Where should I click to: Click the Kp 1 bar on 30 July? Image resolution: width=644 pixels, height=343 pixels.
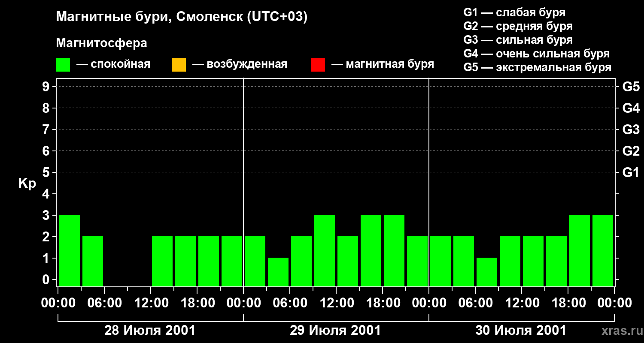tap(487, 272)
